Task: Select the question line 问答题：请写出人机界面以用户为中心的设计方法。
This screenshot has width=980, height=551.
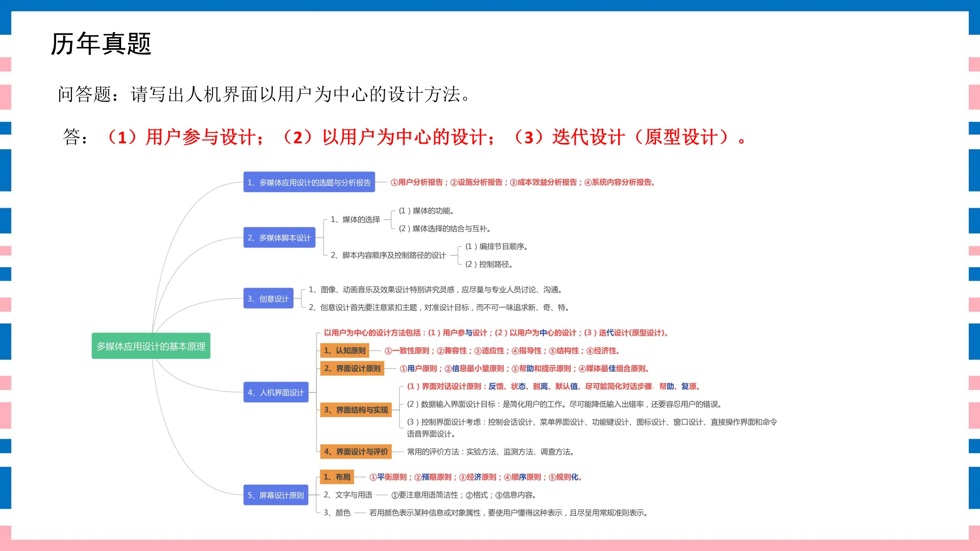Action: (264, 95)
